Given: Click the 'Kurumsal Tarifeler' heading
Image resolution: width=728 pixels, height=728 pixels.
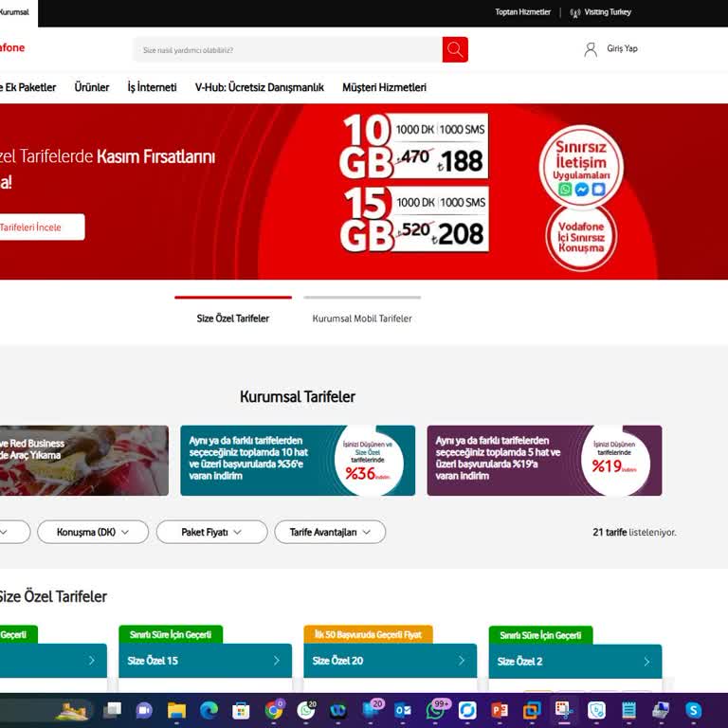Looking at the screenshot, I should click(x=298, y=396).
